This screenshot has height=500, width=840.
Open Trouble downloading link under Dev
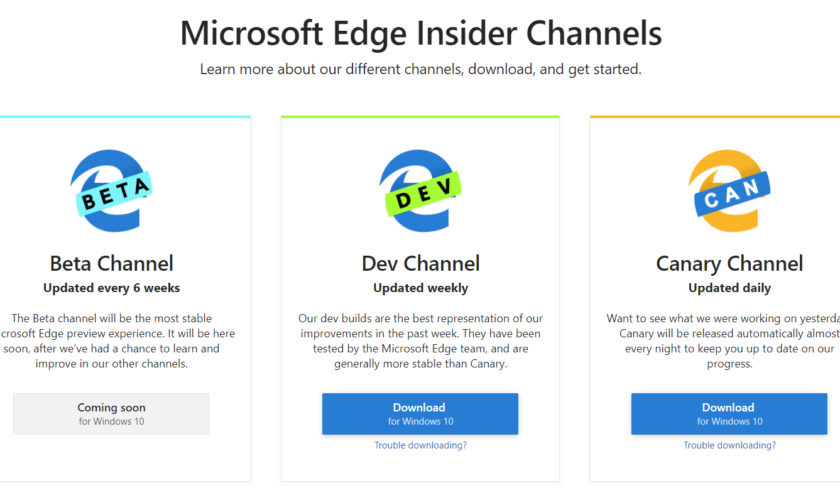point(420,445)
